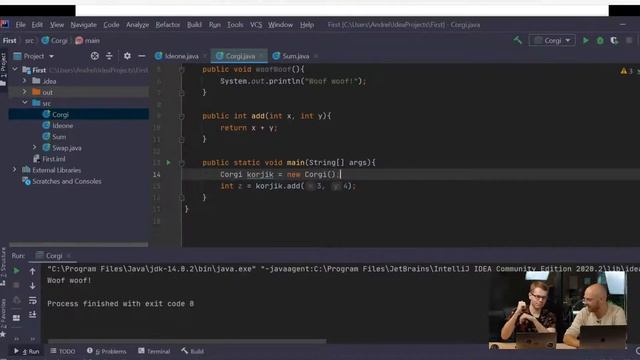640x360 pixels.
Task: Open the Window menu
Action: [x=280, y=25]
